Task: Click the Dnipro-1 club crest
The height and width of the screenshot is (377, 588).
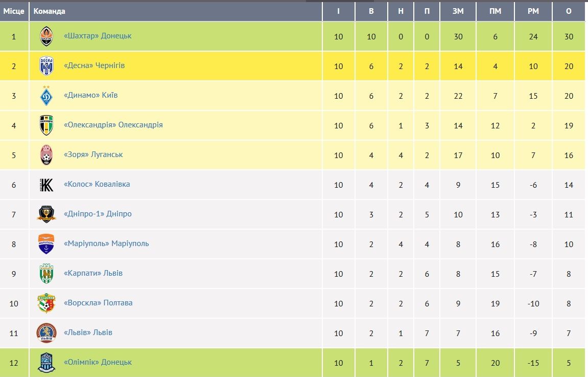Action: 46,214
